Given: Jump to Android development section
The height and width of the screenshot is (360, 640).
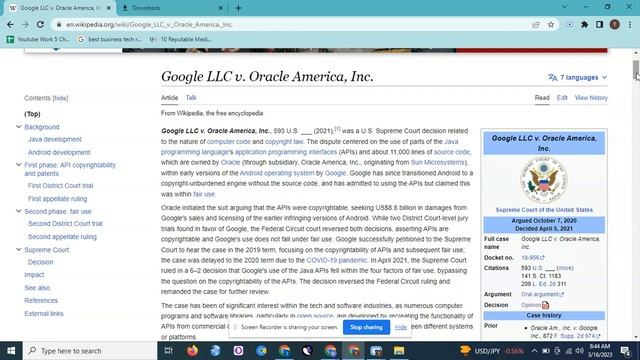Looking at the screenshot, I should pos(59,152).
